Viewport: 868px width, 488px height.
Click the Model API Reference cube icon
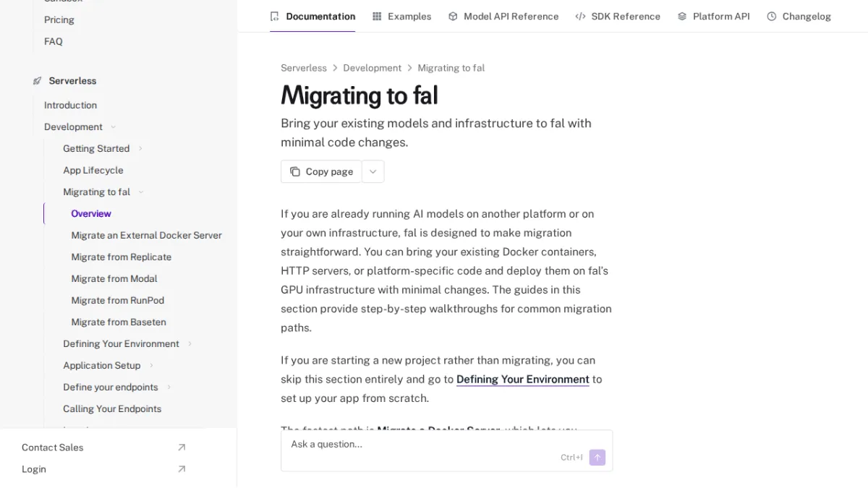[x=453, y=16]
